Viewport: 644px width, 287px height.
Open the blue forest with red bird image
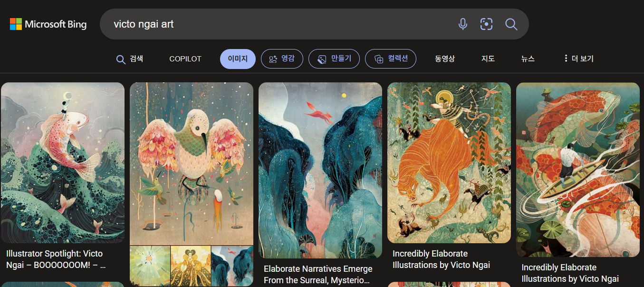point(320,170)
